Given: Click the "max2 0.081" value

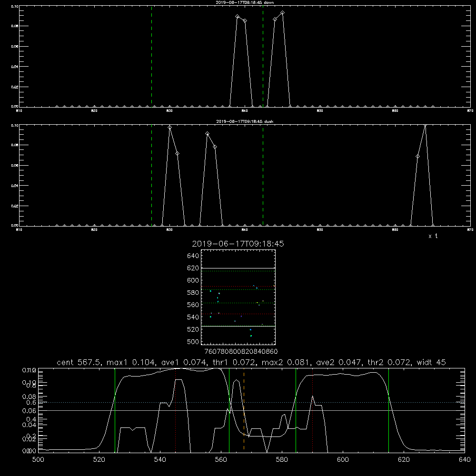Looking at the screenshot, I should tap(286, 362).
